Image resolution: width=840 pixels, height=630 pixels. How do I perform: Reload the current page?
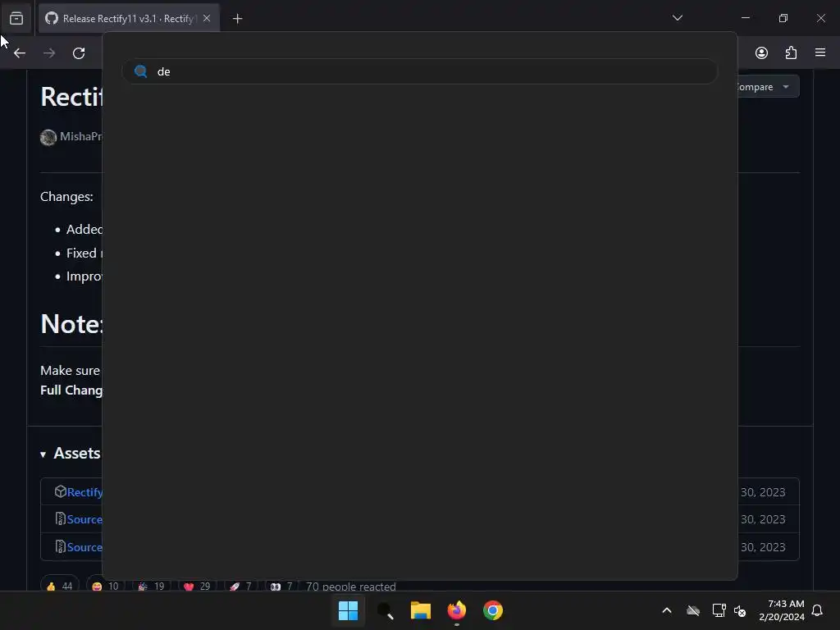(x=79, y=53)
